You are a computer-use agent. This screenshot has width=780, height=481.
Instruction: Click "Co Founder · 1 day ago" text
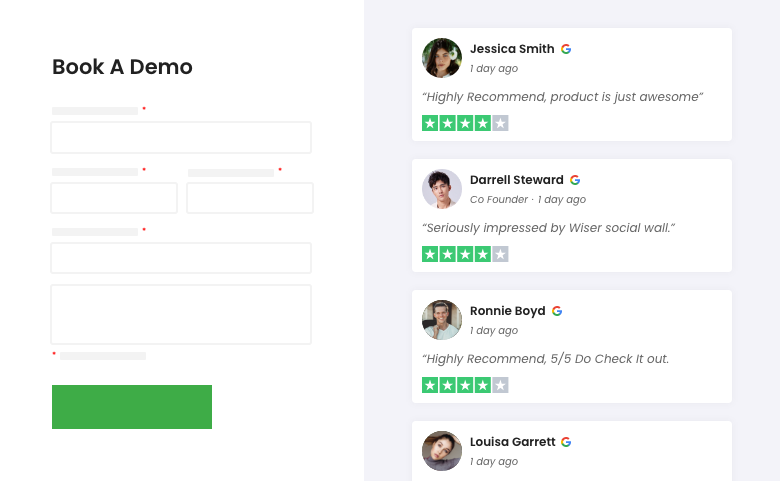528,199
